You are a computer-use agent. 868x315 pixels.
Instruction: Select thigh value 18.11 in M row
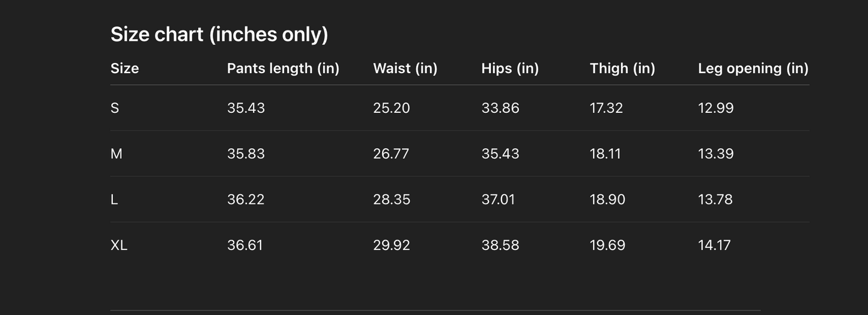pyautogui.click(x=605, y=154)
